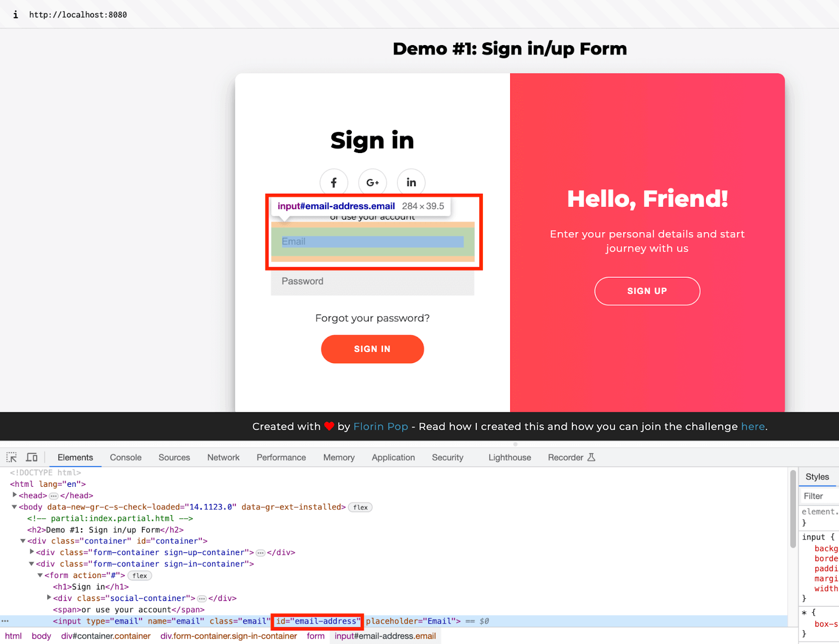Open the Security tab

point(448,457)
